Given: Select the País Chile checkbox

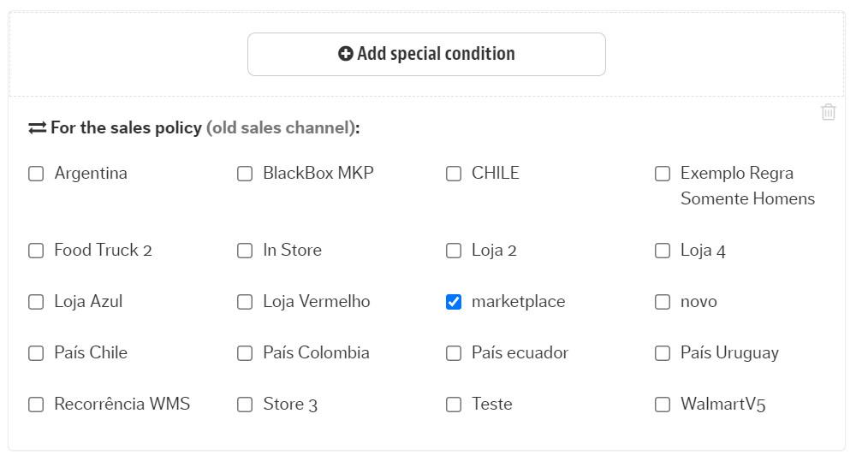Looking at the screenshot, I should click(36, 353).
